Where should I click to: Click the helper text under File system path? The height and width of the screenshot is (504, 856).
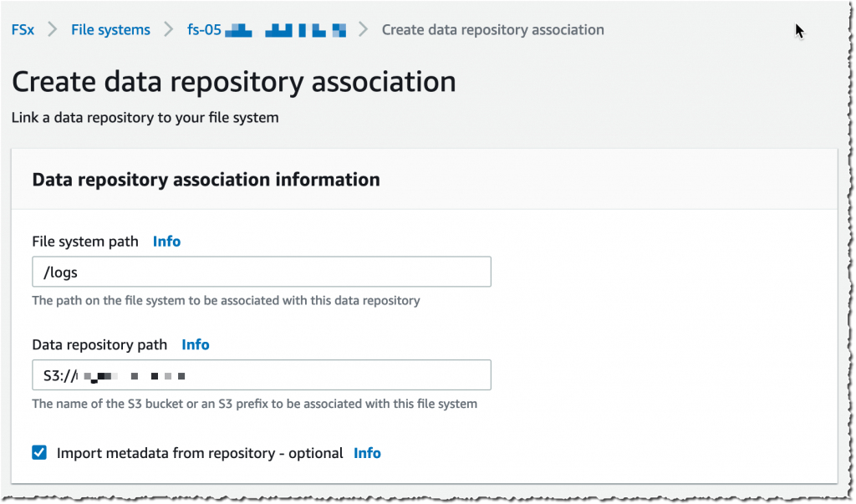[226, 300]
